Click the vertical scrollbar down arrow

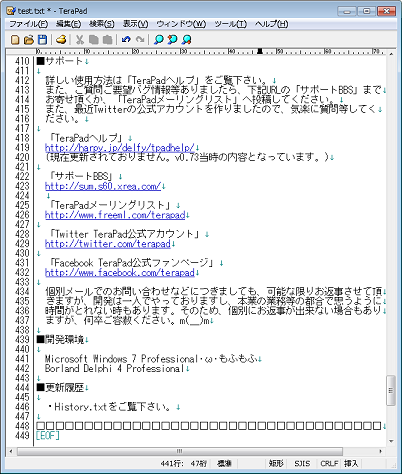(391, 441)
